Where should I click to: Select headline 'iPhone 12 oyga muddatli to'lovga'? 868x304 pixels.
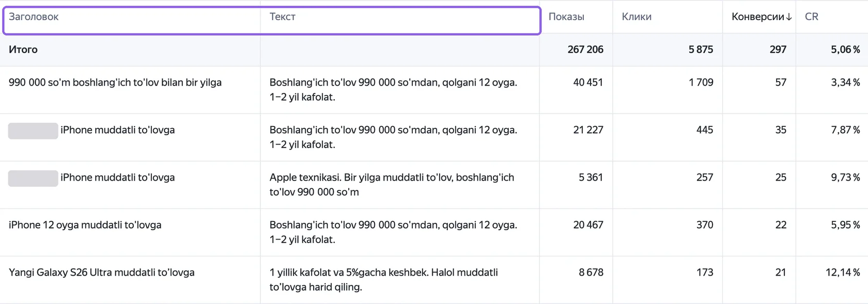[x=85, y=225]
